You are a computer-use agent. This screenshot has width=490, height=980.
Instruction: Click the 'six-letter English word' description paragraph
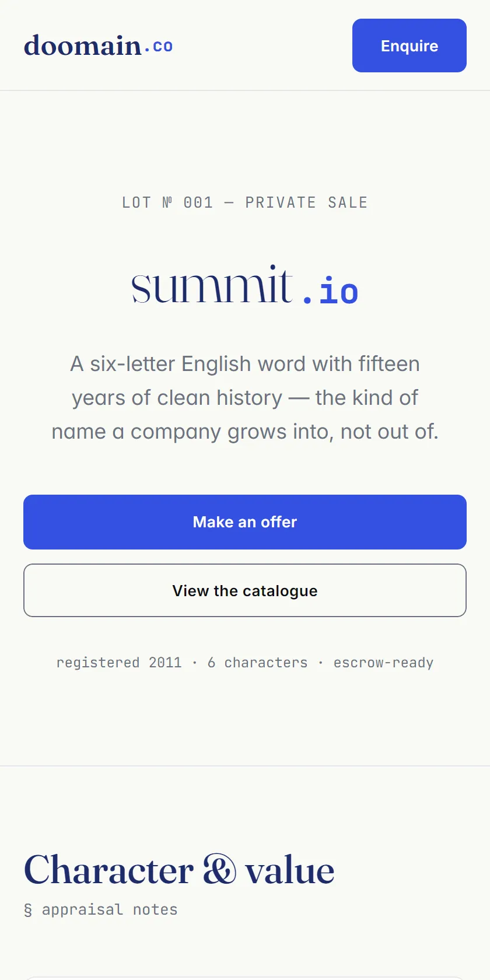(x=245, y=398)
